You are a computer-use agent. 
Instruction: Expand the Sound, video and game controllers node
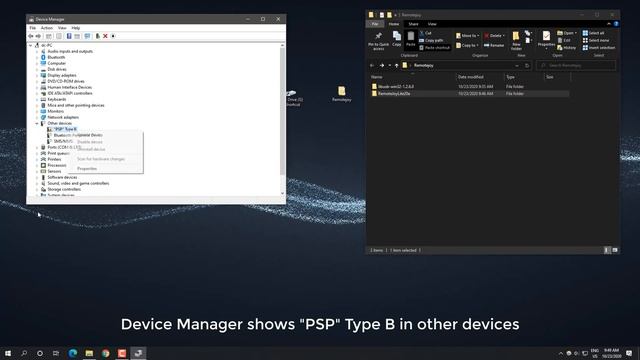(x=37, y=183)
